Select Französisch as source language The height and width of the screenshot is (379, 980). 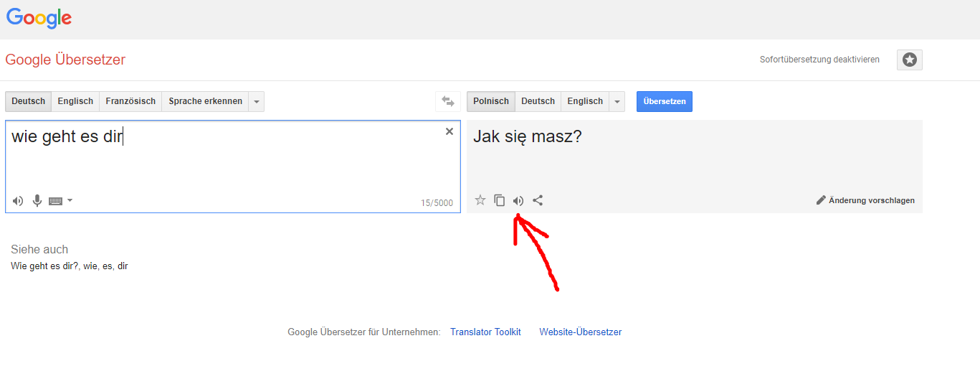coord(130,101)
